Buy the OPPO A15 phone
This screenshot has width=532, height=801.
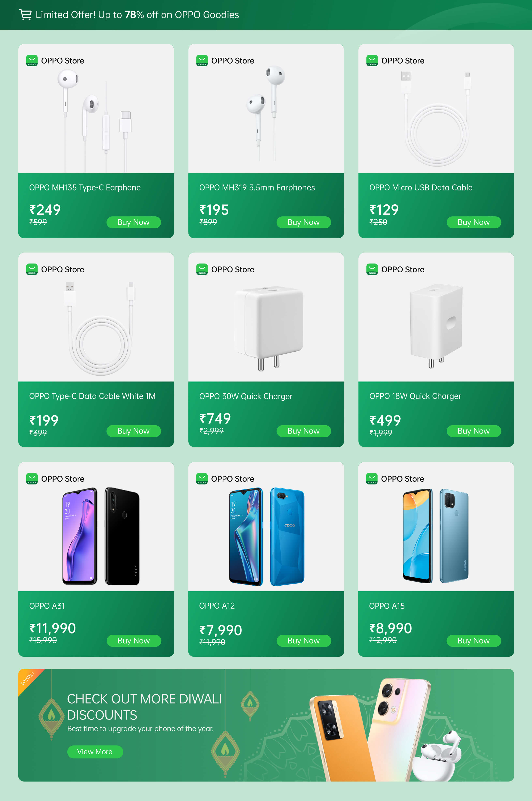coord(473,641)
